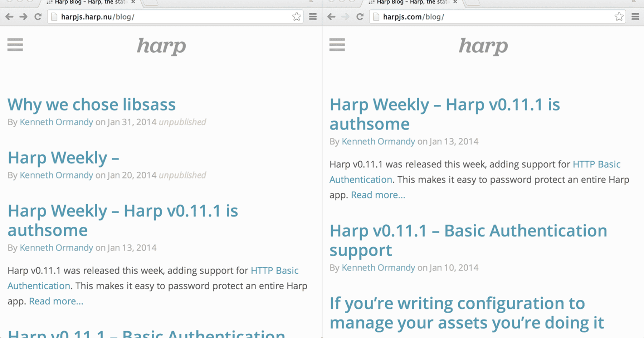
Task: Open the page navigation hamburger on the right blog
Action: [337, 45]
